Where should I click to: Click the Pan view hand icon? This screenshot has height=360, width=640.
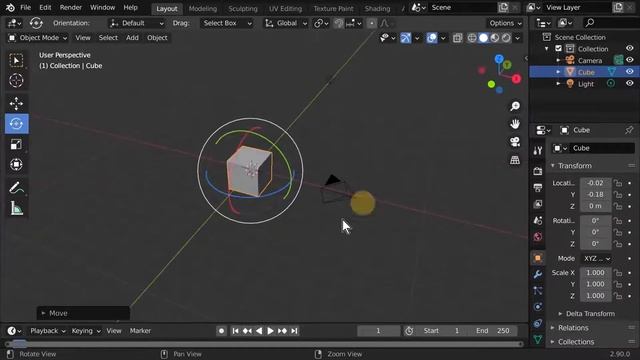[x=515, y=124]
